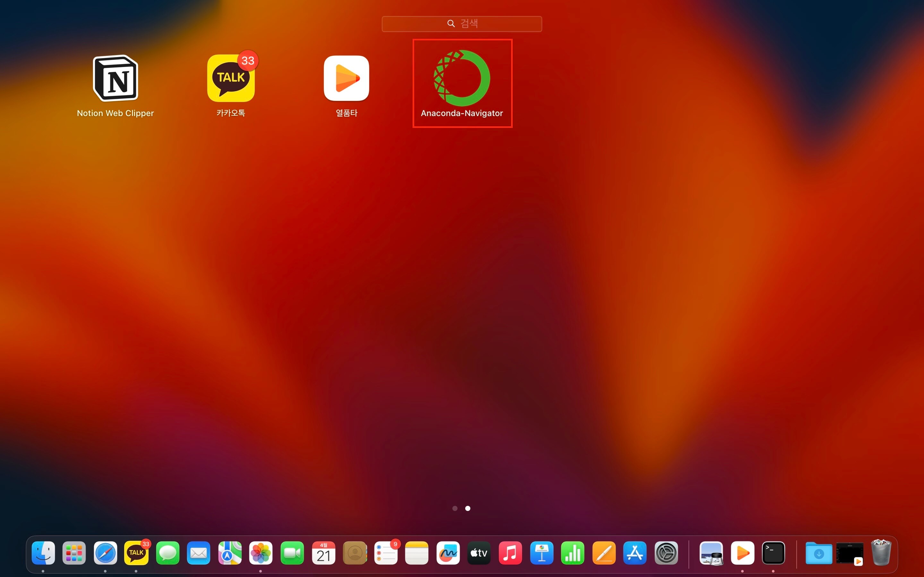Open the Trash in the Dock

[881, 553]
